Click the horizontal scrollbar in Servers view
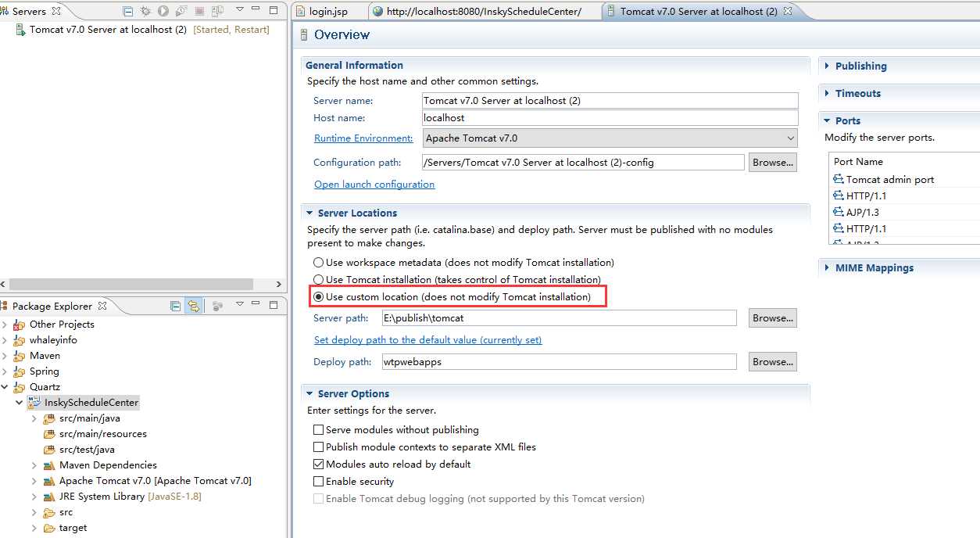Viewport: 980px width, 538px height. coord(131,285)
